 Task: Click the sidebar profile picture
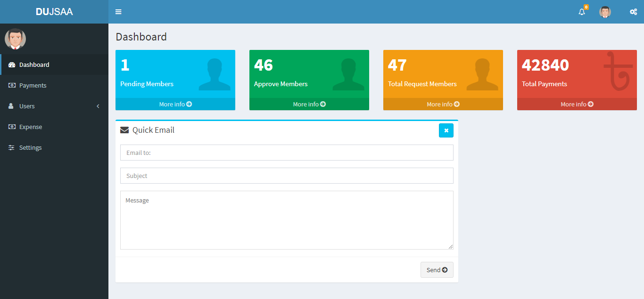[15, 39]
